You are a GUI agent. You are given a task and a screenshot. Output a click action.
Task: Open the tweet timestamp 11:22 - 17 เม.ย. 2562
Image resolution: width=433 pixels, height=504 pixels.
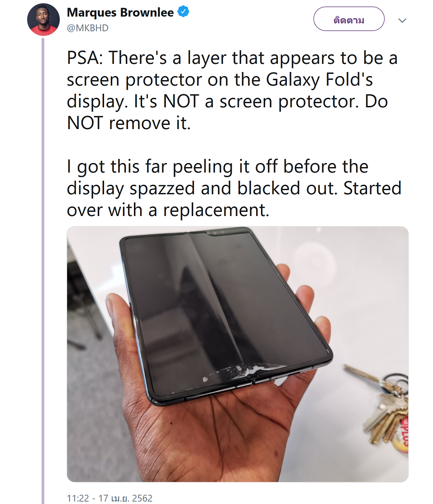pyautogui.click(x=109, y=498)
